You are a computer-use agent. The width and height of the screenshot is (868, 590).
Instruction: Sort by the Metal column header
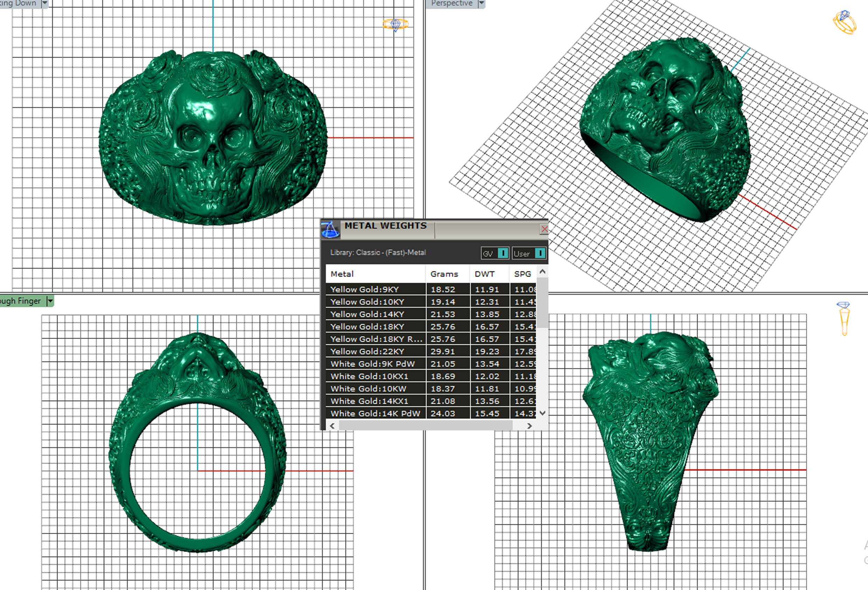tap(375, 274)
